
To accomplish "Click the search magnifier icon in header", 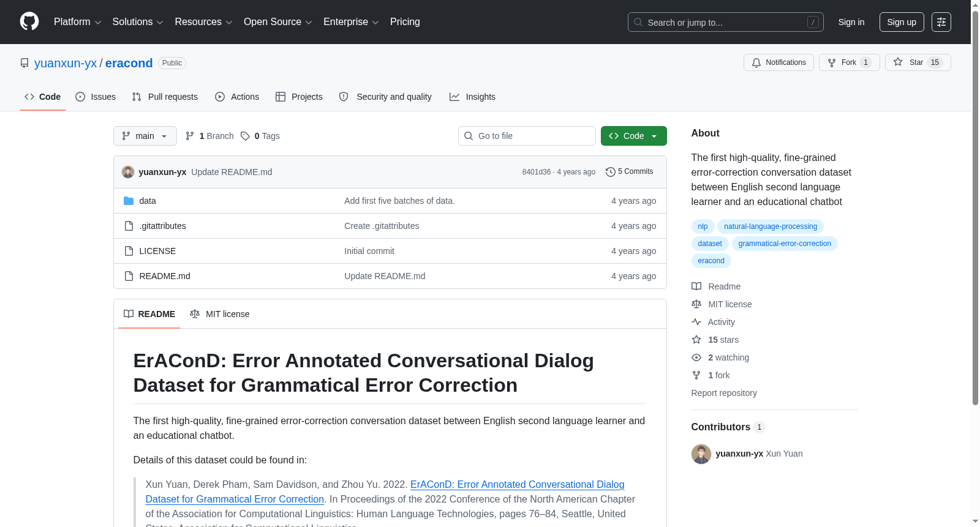I will 638,22.
